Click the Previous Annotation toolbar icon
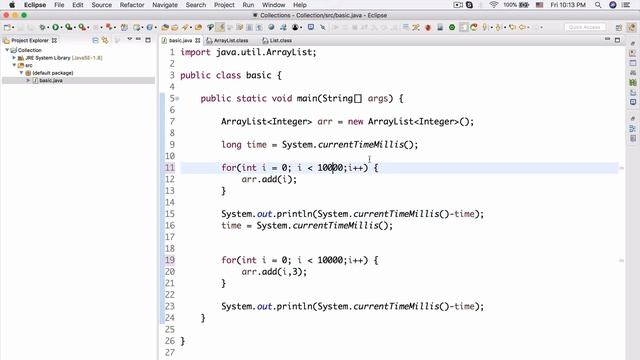The width and height of the screenshot is (640, 360). tap(498, 27)
